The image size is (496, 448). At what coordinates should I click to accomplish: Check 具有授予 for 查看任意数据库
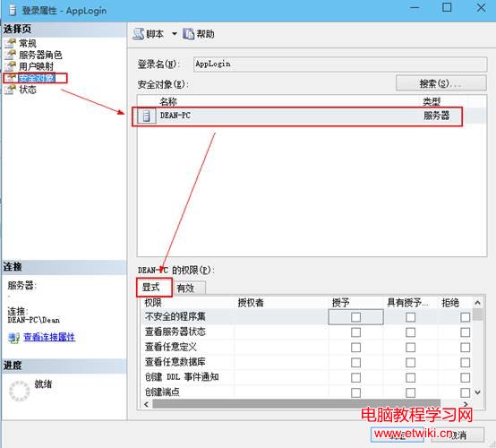[x=411, y=362]
